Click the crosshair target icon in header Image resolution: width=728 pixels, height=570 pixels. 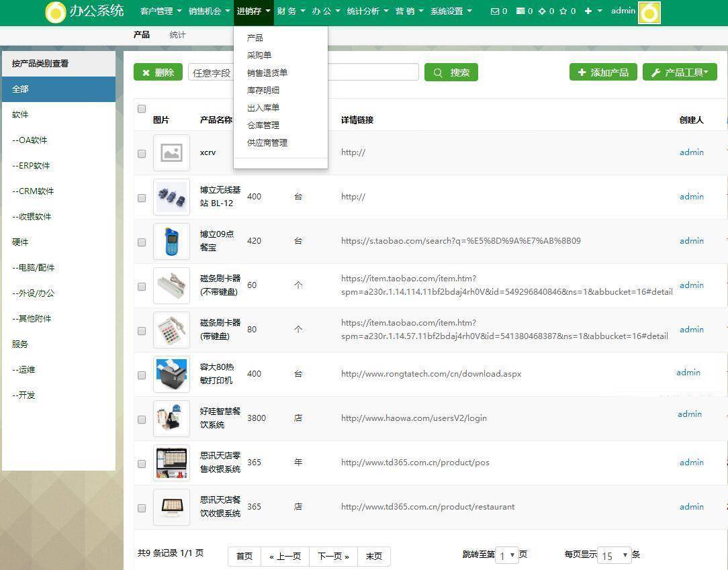point(542,11)
